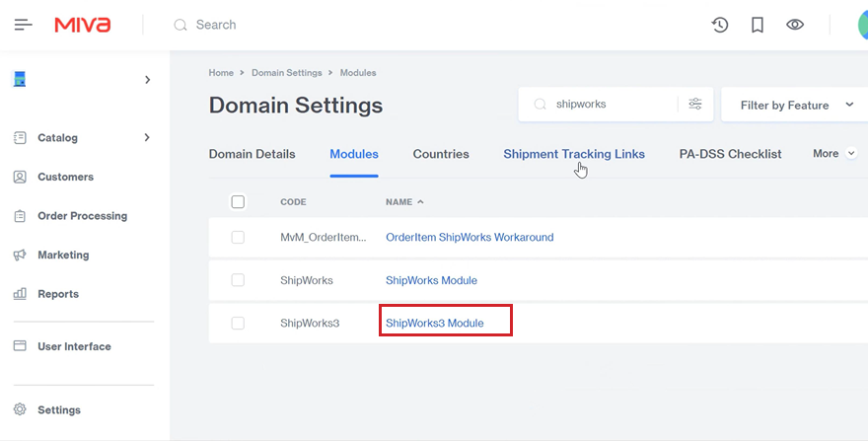
Task: Go to the Domain Settings breadcrumb
Action: click(x=287, y=73)
